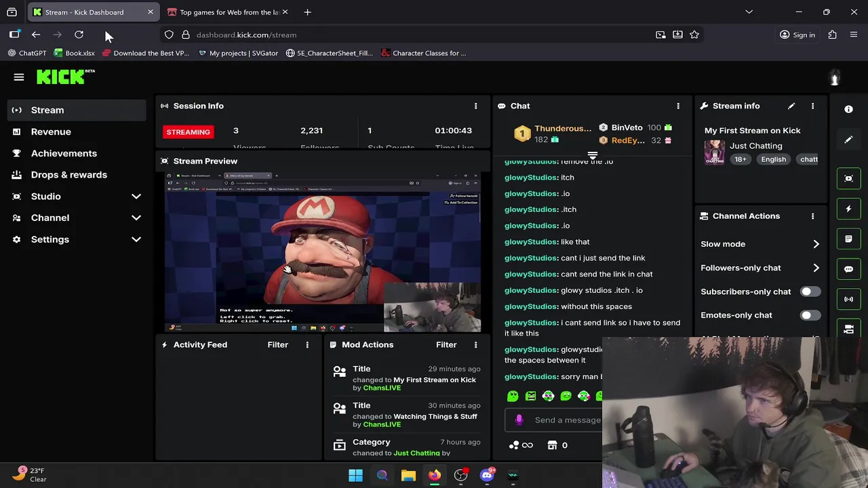This screenshot has height=488, width=868.
Task: Expand the Settings sidebar section
Action: (x=136, y=239)
